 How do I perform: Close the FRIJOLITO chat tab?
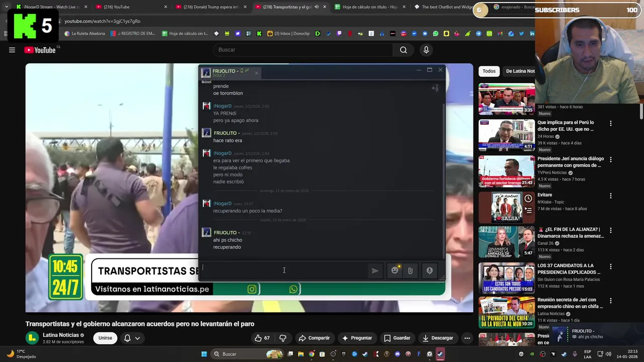256,73
